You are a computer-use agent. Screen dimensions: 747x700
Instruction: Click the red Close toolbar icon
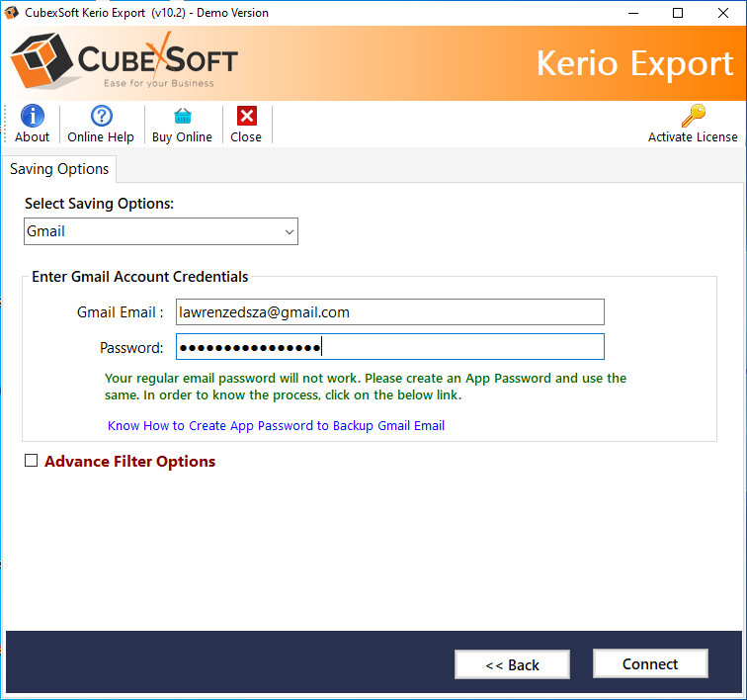tap(247, 116)
